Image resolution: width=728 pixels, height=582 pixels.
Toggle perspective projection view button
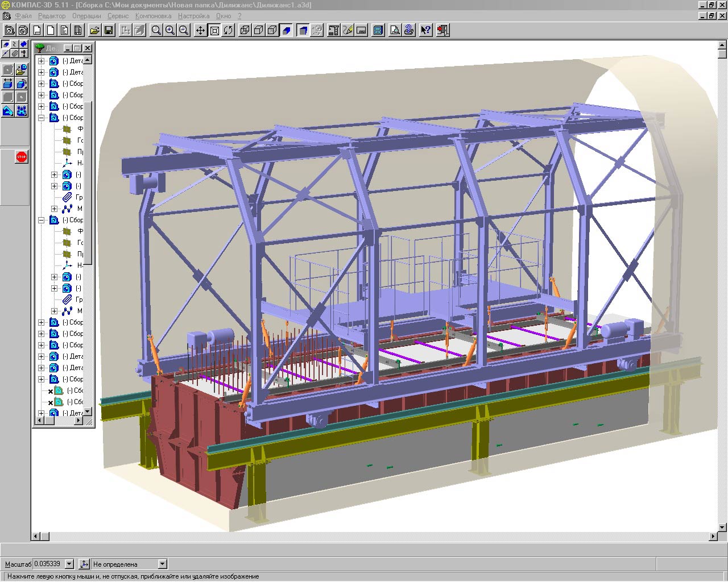303,30
